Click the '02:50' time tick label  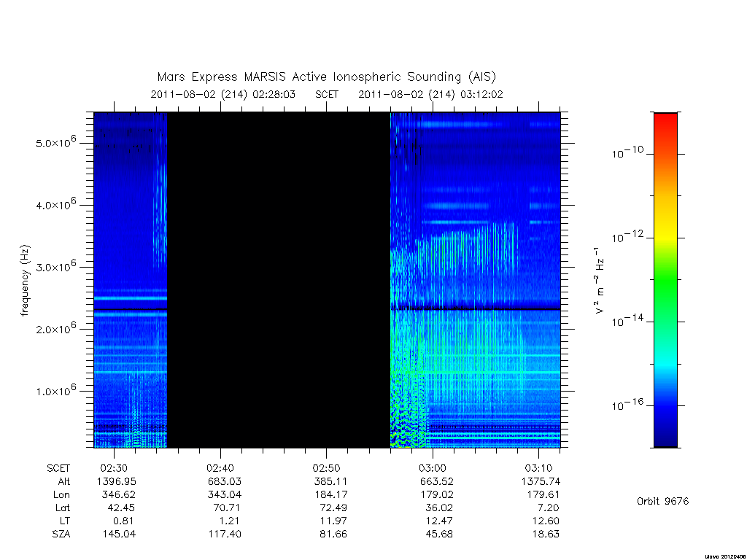coord(326,469)
